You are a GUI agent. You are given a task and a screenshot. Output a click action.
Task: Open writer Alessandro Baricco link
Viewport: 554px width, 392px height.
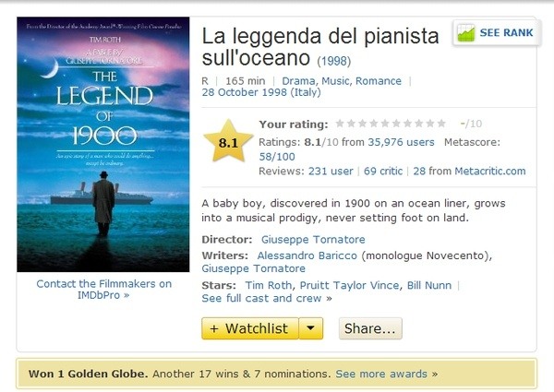pos(307,255)
